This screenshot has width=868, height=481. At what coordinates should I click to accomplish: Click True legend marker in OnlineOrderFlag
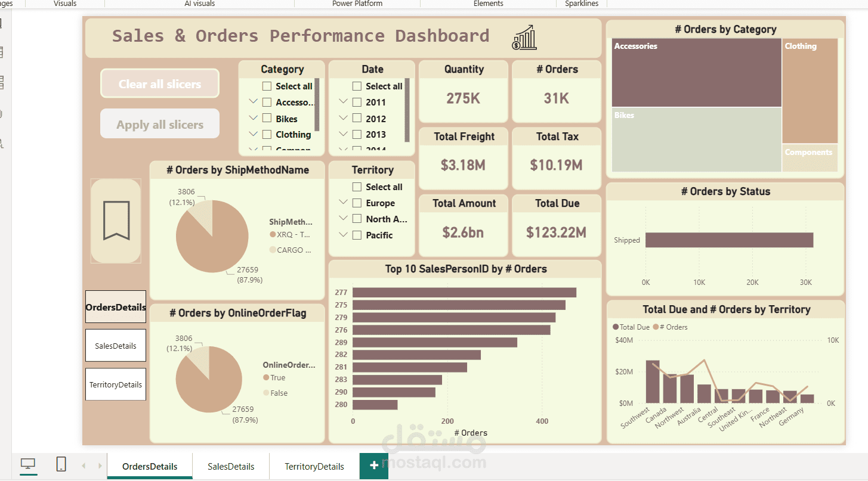[266, 378]
